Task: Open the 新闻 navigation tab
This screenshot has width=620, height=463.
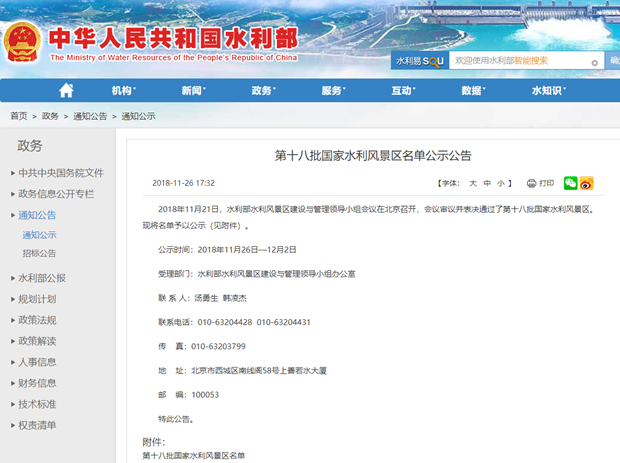Action: tap(193, 91)
